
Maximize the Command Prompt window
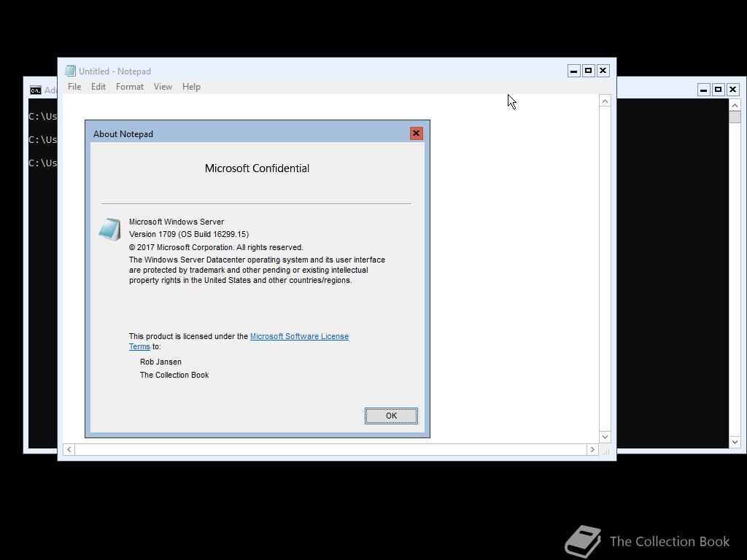tap(718, 90)
